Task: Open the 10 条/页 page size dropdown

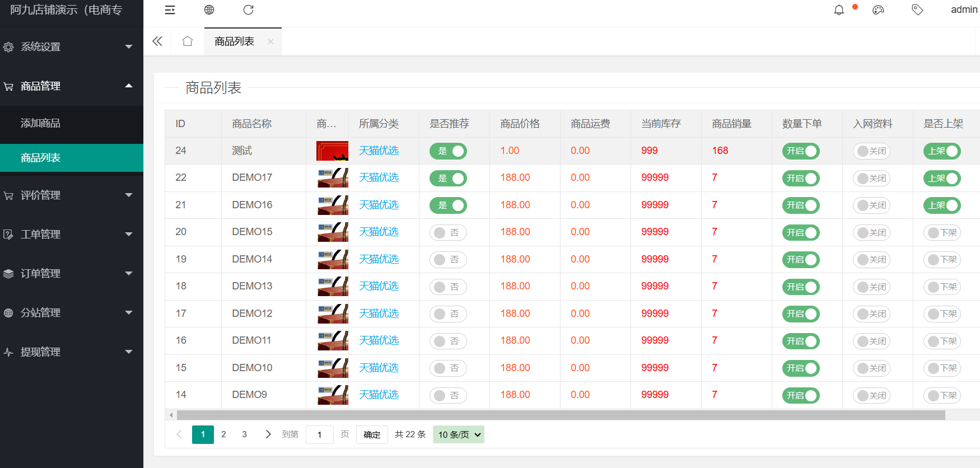Action: click(x=459, y=435)
